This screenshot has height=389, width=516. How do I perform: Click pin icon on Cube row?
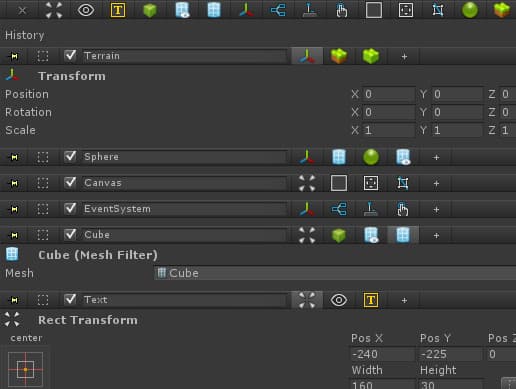coord(14,235)
